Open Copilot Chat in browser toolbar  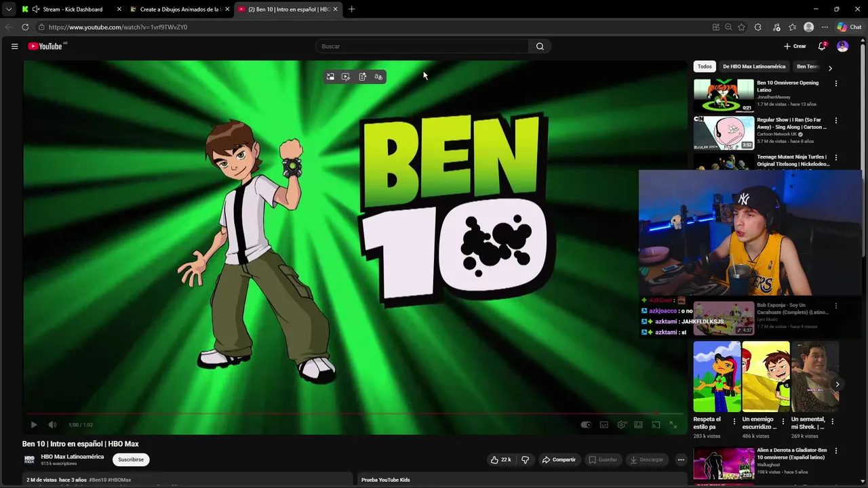(x=849, y=27)
